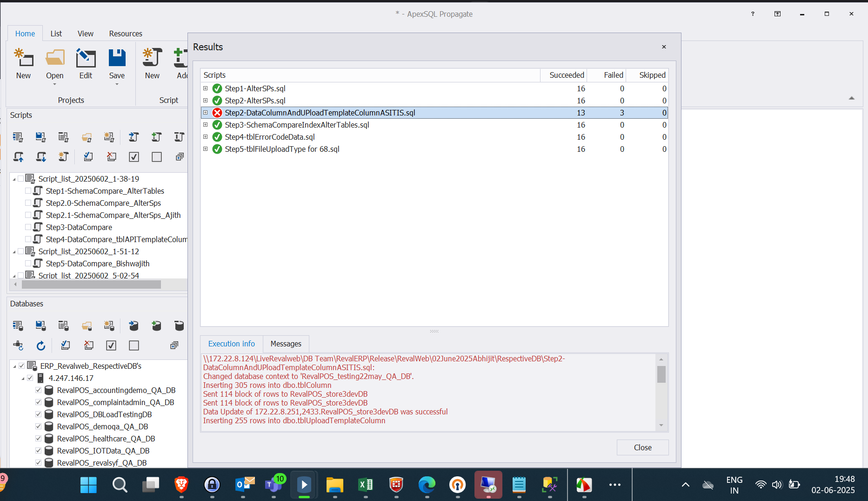Select the Step5-tblFileUploadType for 68.sql row
The height and width of the screenshot is (501, 868).
pos(282,149)
